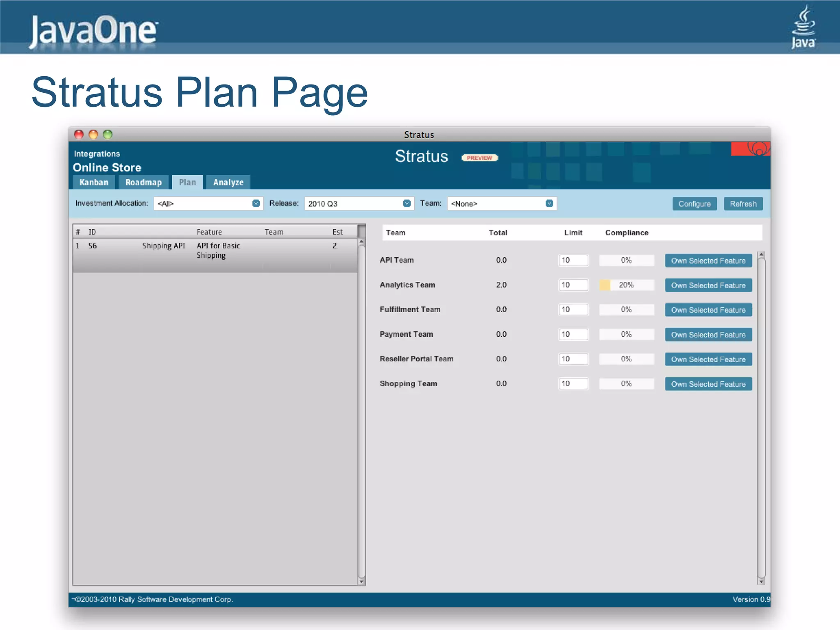The height and width of the screenshot is (630, 840).
Task: Go to the Analyze tab
Action: click(228, 182)
